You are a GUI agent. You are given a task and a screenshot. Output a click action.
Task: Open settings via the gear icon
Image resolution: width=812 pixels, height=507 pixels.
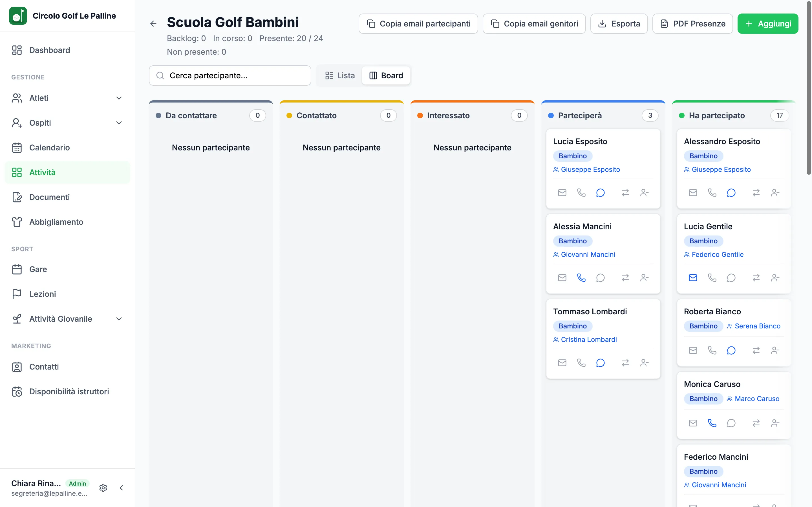click(103, 488)
